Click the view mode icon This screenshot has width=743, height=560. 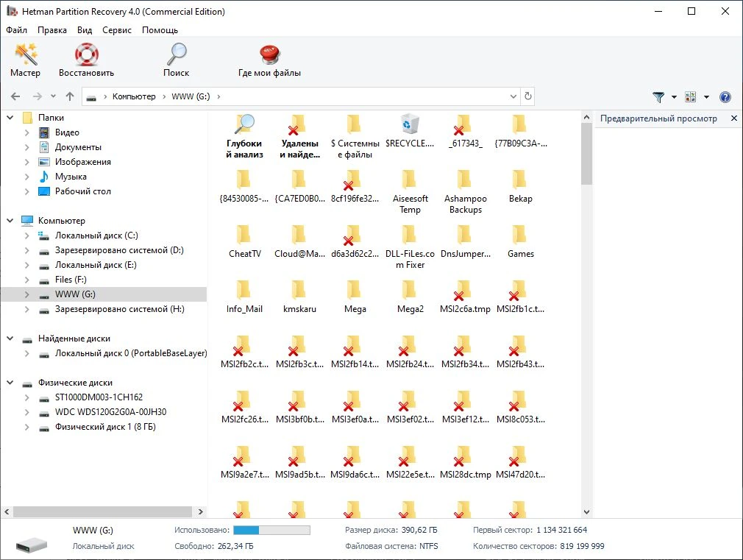click(691, 96)
